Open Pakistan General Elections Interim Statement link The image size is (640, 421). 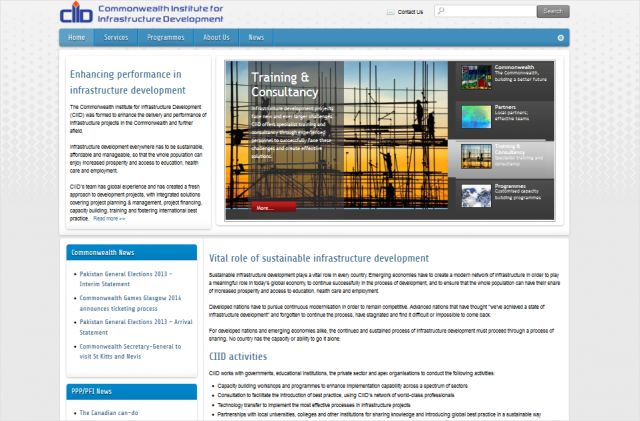(126, 279)
